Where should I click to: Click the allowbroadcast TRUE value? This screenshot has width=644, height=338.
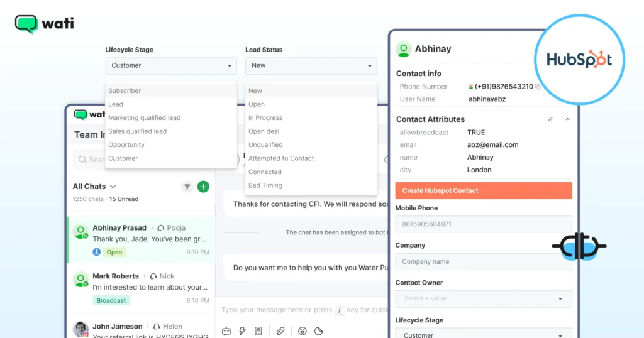(476, 133)
